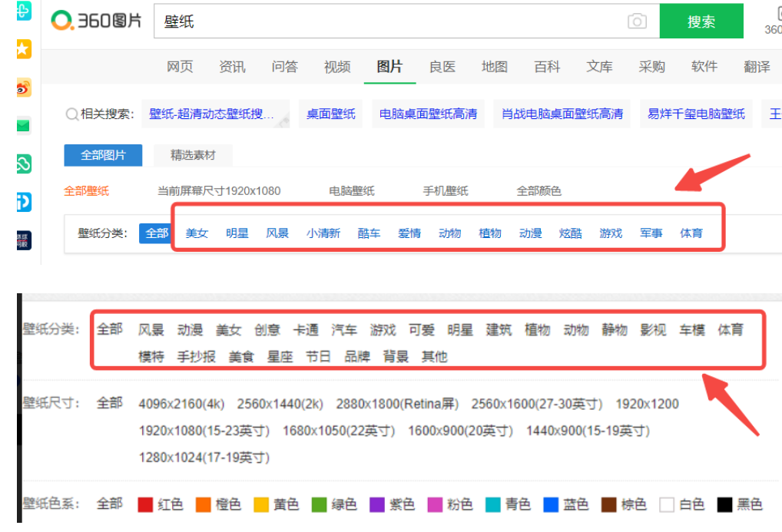The width and height of the screenshot is (782, 532).
Task: Switch to the 网页 search tab
Action: 180,67
